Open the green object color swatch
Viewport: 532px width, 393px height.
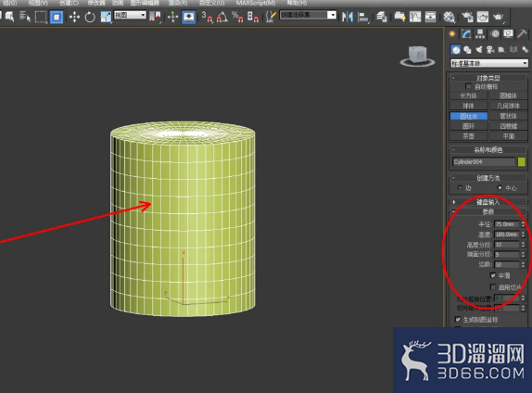522,162
